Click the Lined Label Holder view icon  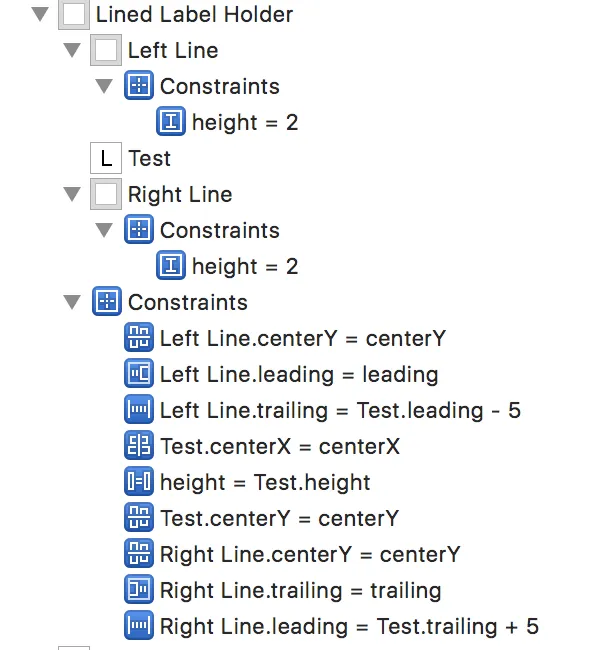[74, 15]
